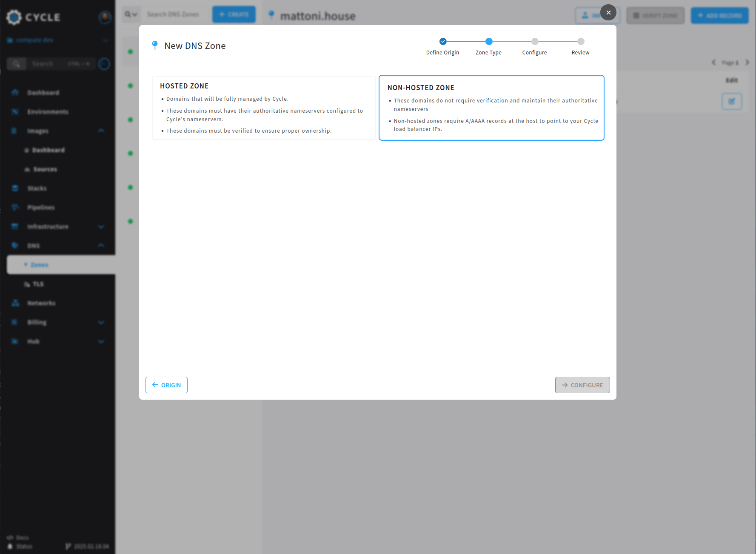Open Networks in the sidebar

pos(41,303)
